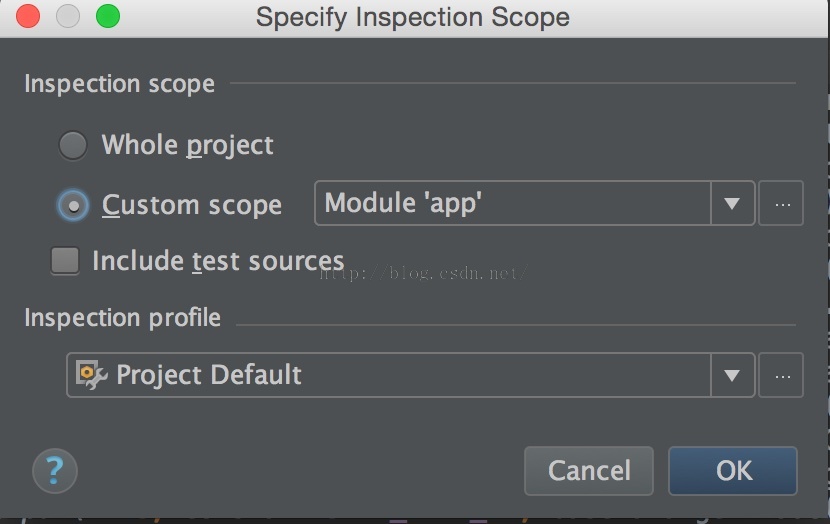Screen dimensions: 830x524
Task: Click the Cancel button
Action: [x=589, y=471]
